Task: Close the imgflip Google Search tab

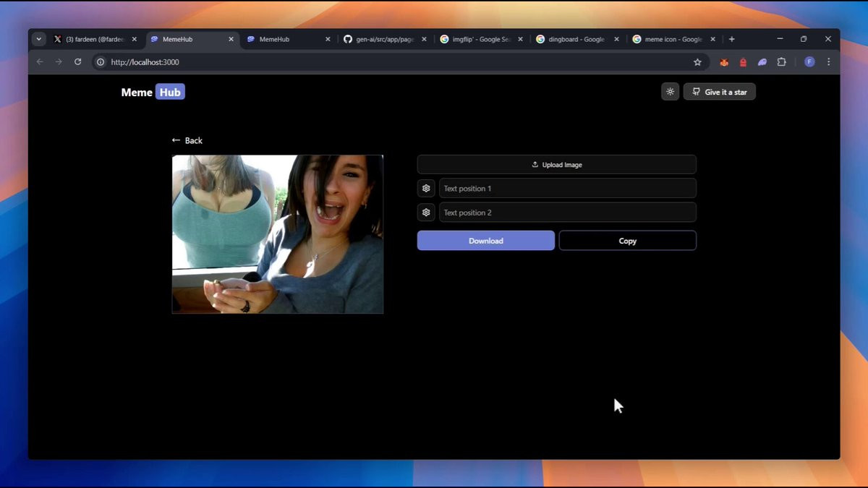Action: click(x=520, y=39)
